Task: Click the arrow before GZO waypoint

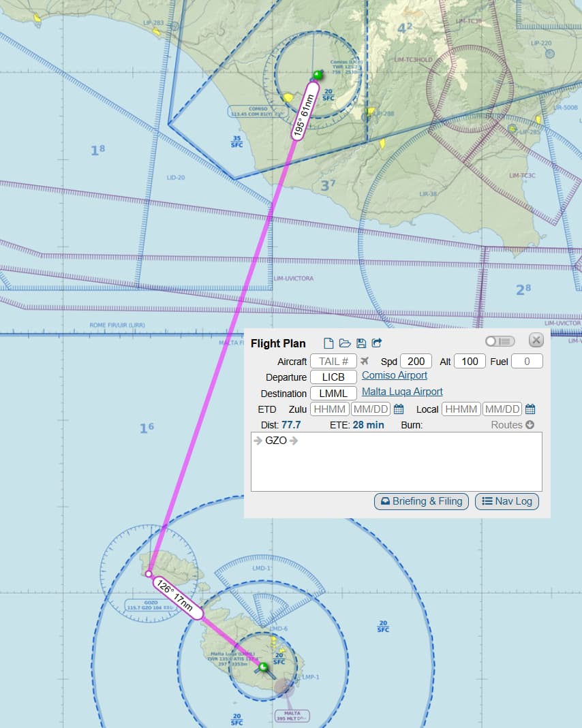Action: pyautogui.click(x=258, y=441)
